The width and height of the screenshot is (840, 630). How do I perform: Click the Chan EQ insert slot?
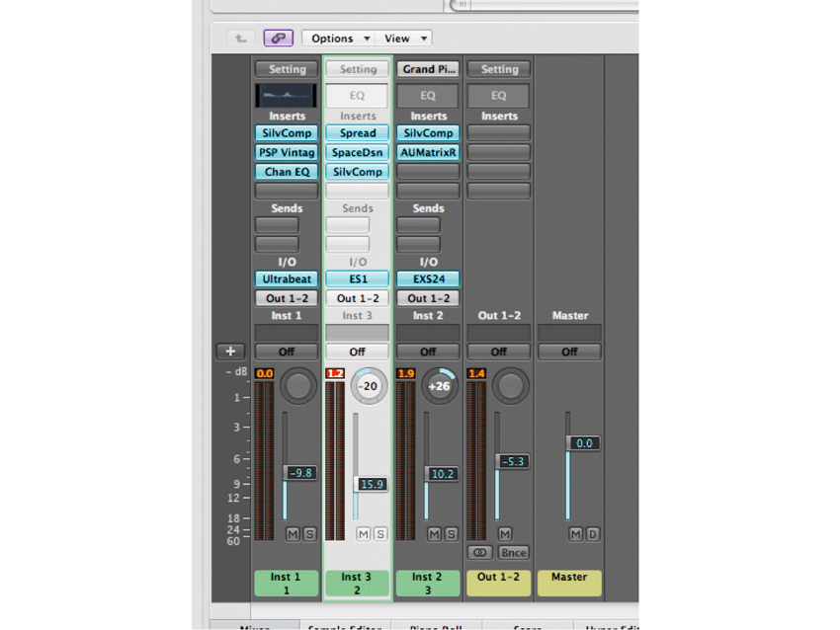coord(287,171)
